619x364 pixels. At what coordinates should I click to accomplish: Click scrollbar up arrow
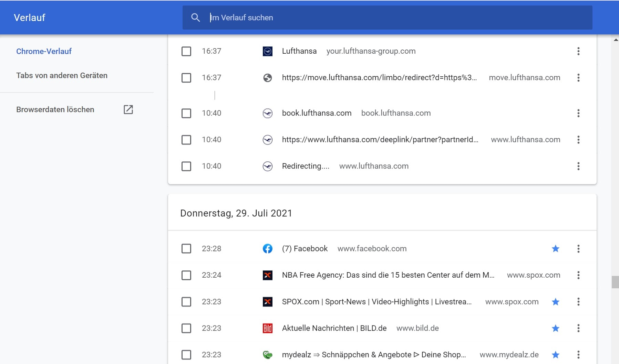(616, 40)
